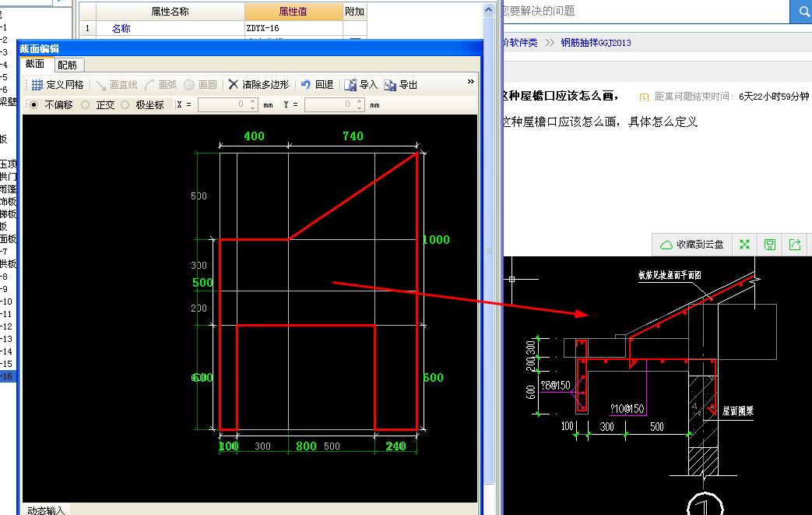Click 清除多边形 to clear polygon

258,84
